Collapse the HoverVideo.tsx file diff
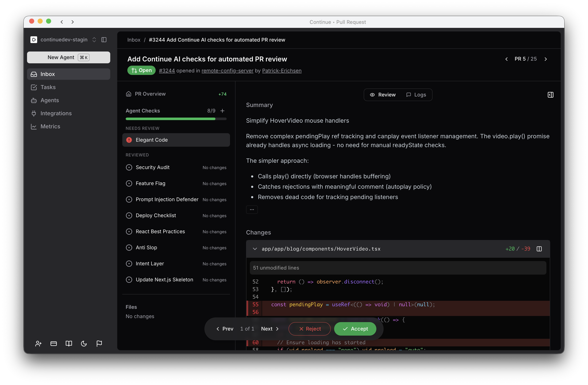The image size is (588, 385). (255, 249)
